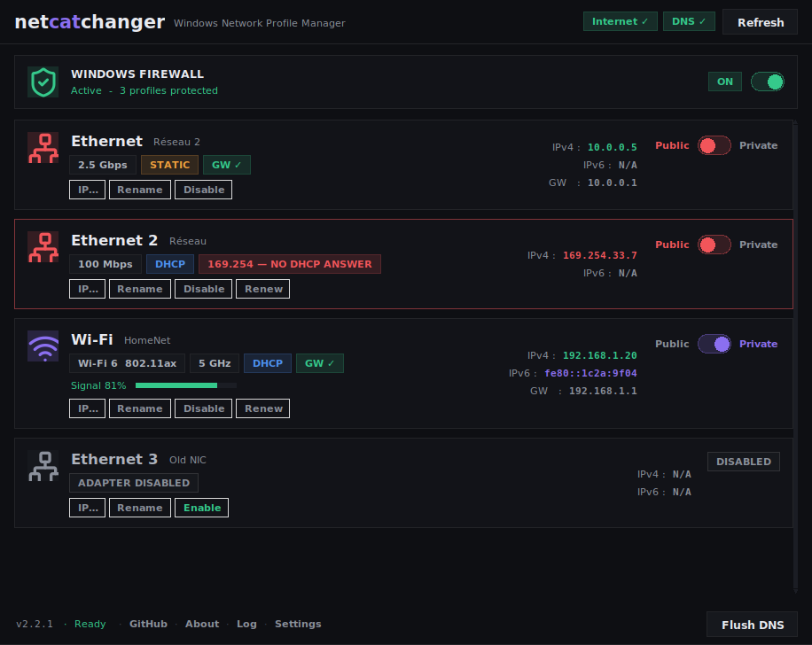
Task: Click the Private label on Ethernet Réseau 2
Action: click(758, 145)
